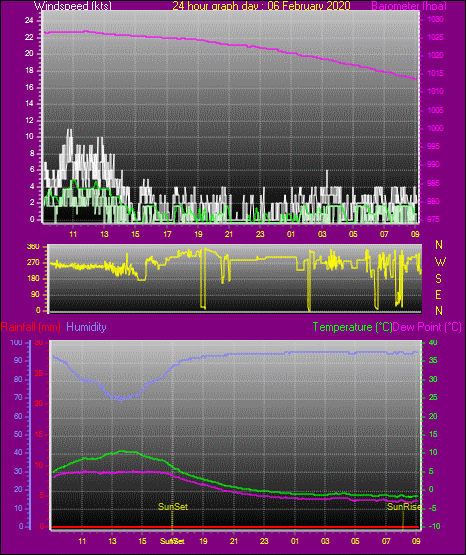Screen dimensions: 466x555
Task: Click the W compass direction letter
Action: point(440,262)
